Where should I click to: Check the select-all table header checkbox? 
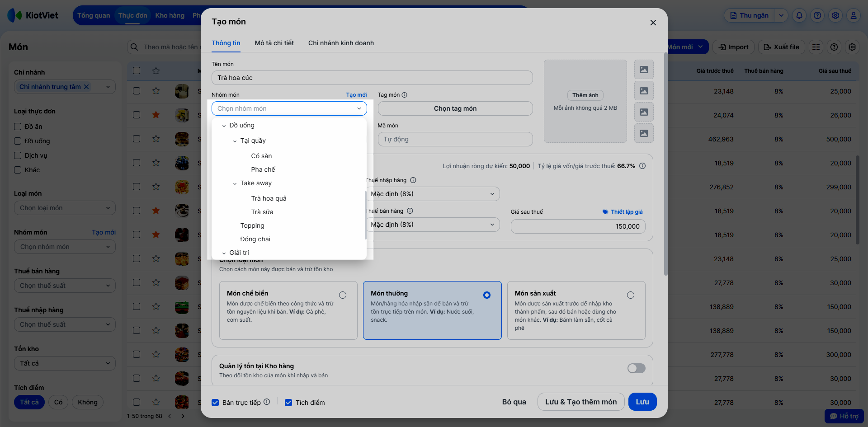click(137, 70)
